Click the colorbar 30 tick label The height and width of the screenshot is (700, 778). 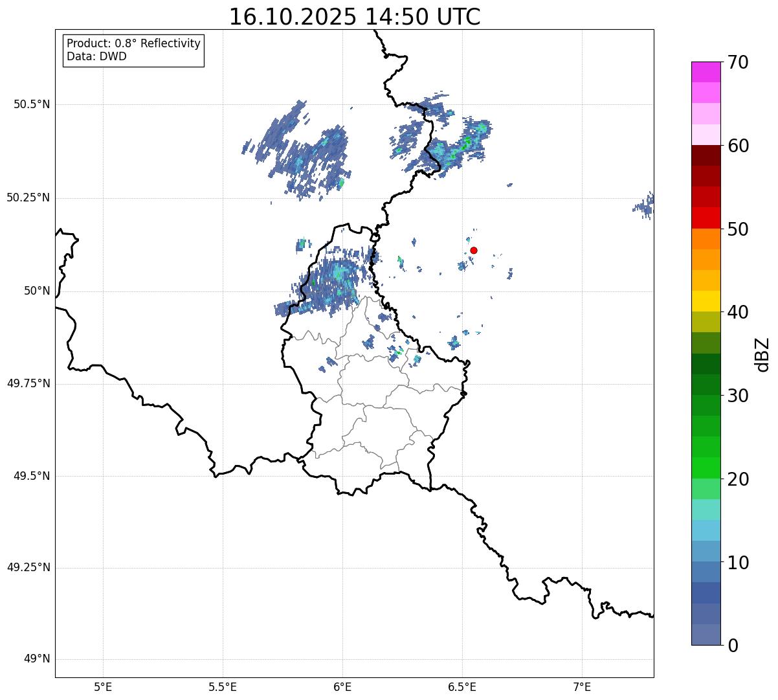tap(738, 396)
